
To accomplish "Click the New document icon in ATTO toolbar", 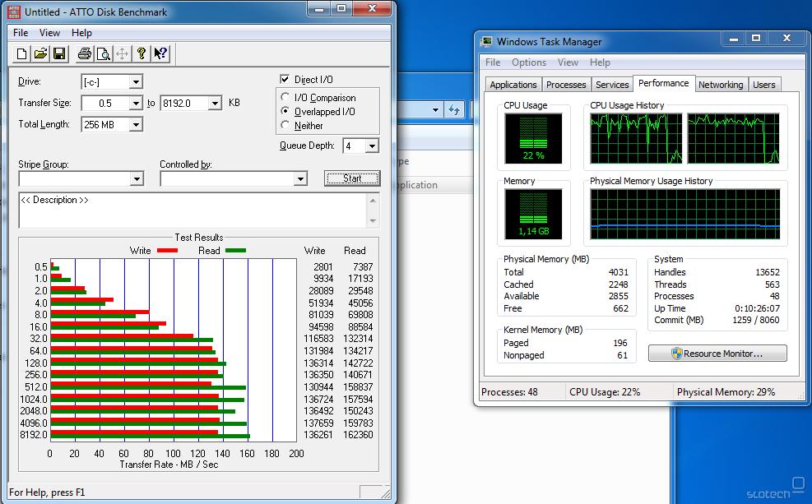I will 21,53.
